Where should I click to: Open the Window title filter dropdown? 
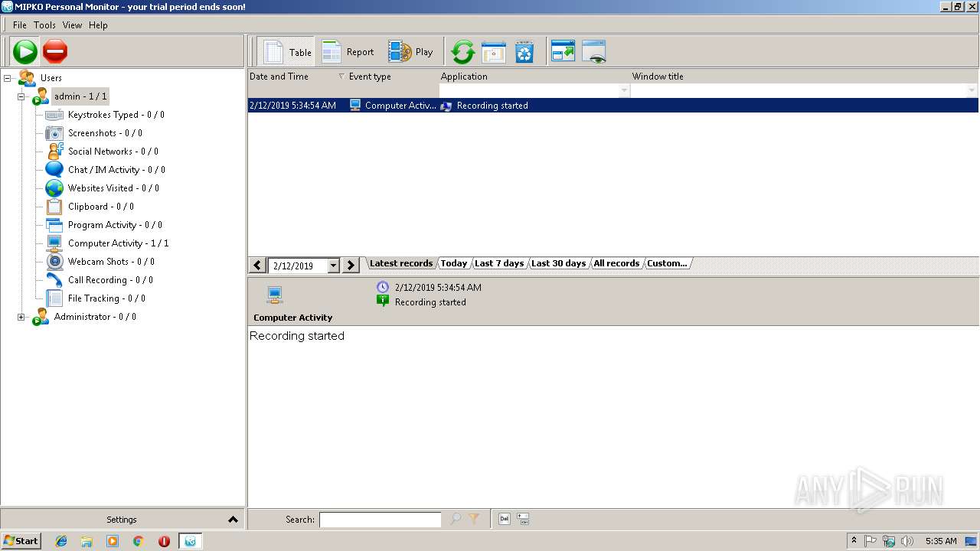972,90
